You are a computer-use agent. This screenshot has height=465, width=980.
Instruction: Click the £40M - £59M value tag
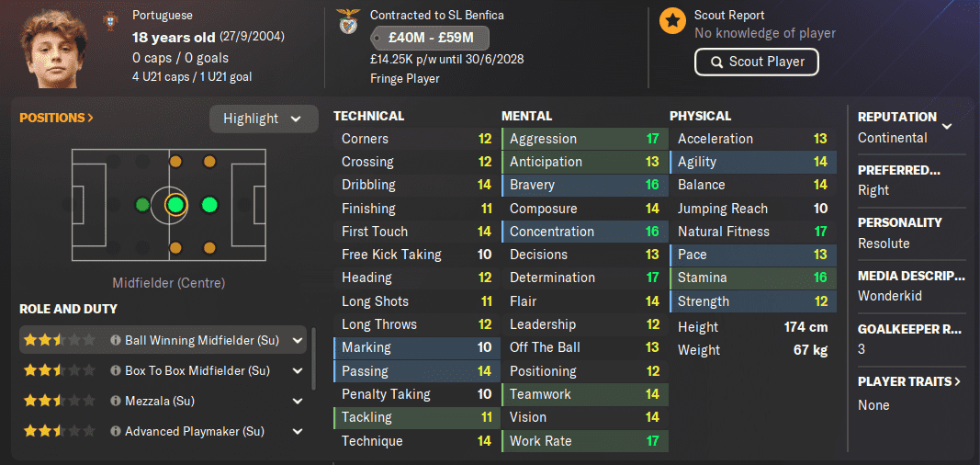[430, 38]
